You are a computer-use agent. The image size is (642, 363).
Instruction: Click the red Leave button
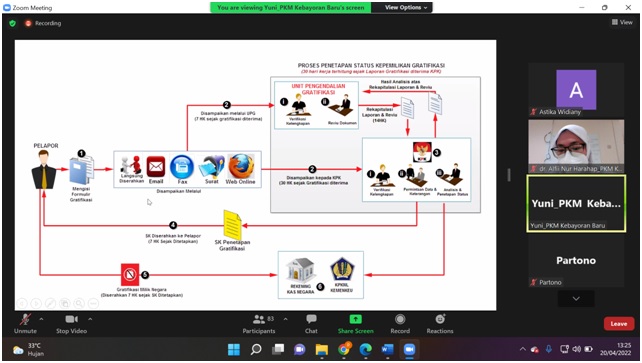619,324
